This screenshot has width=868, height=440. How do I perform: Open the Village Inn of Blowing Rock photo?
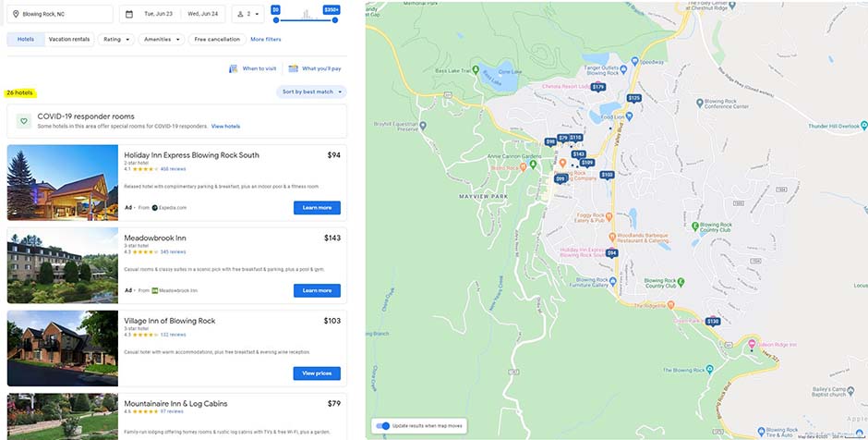[63, 348]
